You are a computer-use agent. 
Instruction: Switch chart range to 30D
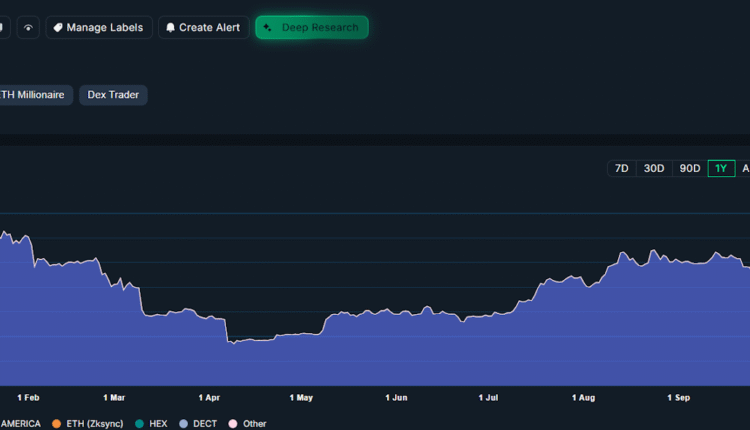point(654,168)
